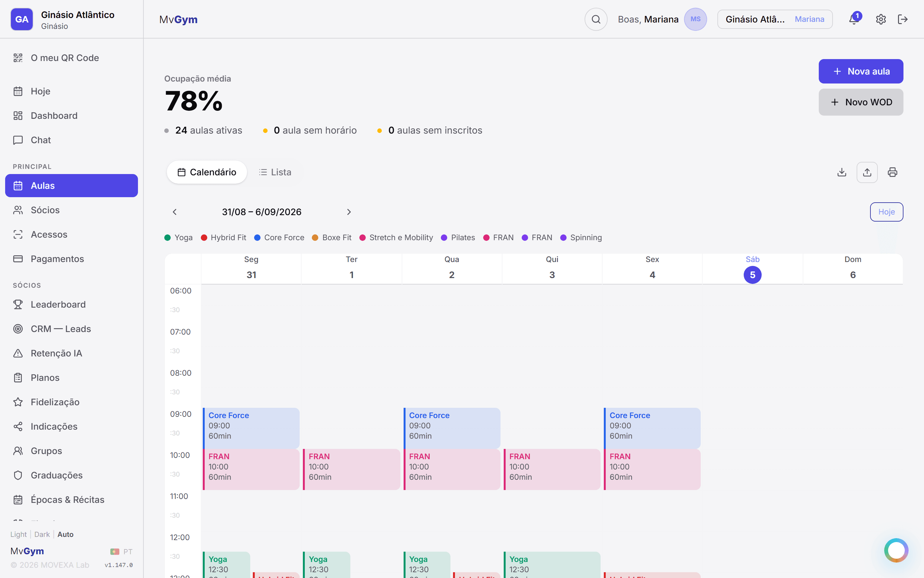
Task: Open Épocas & Récitas menu item
Action: coord(72,500)
